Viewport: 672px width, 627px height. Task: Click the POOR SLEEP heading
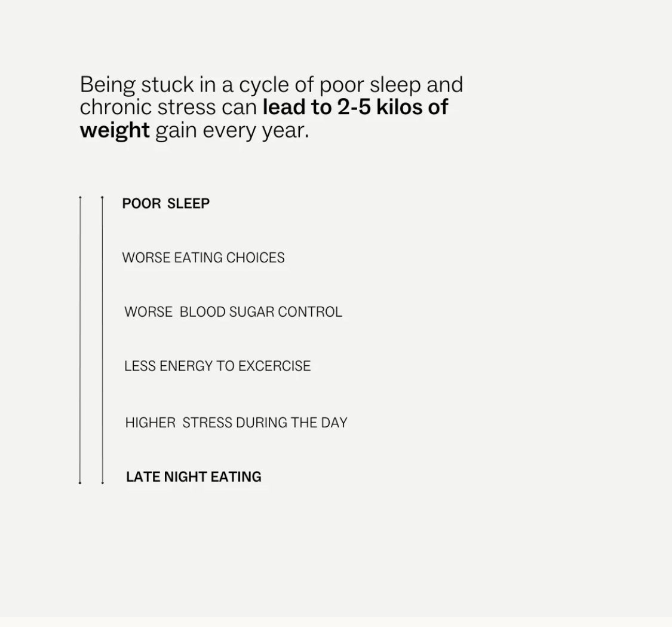tap(165, 204)
